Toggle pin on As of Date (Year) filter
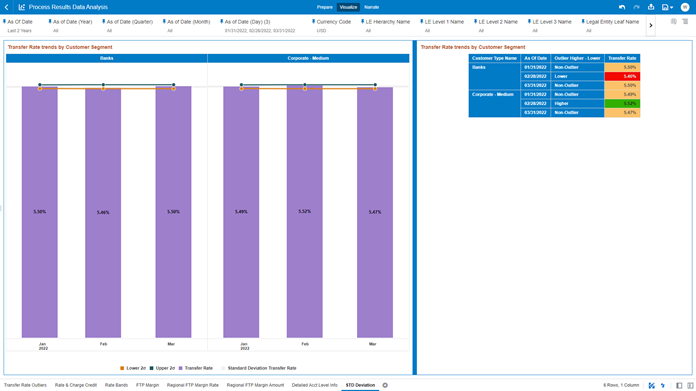The image size is (696, 391). point(50,21)
